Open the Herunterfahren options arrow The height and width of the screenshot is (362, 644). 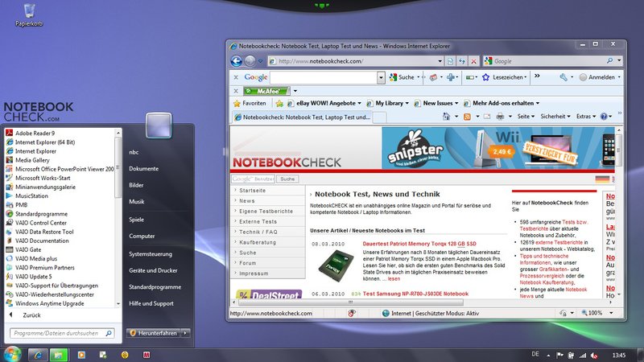click(186, 333)
